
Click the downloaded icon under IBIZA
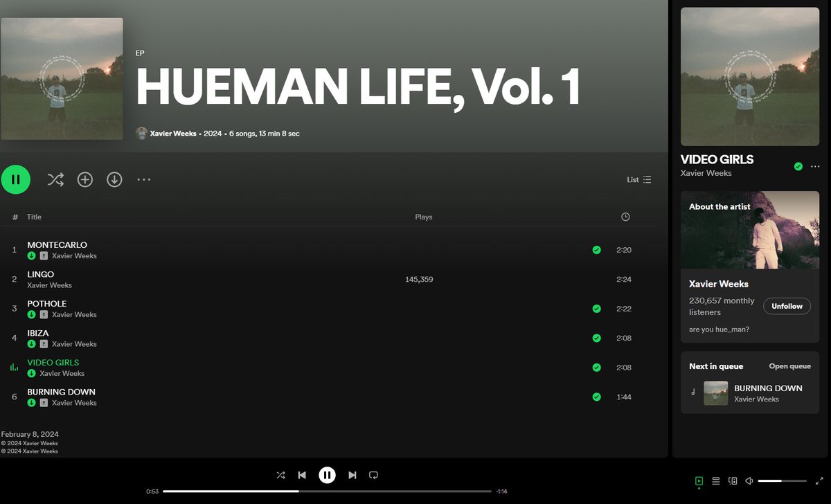point(31,343)
